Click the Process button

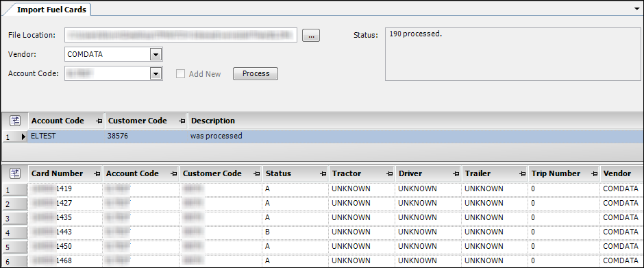(256, 73)
